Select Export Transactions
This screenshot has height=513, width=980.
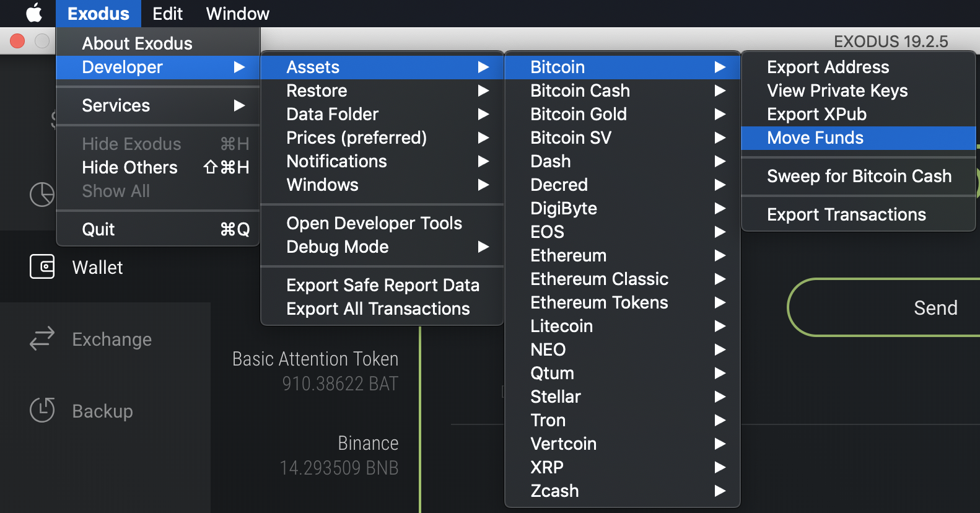pos(859,214)
